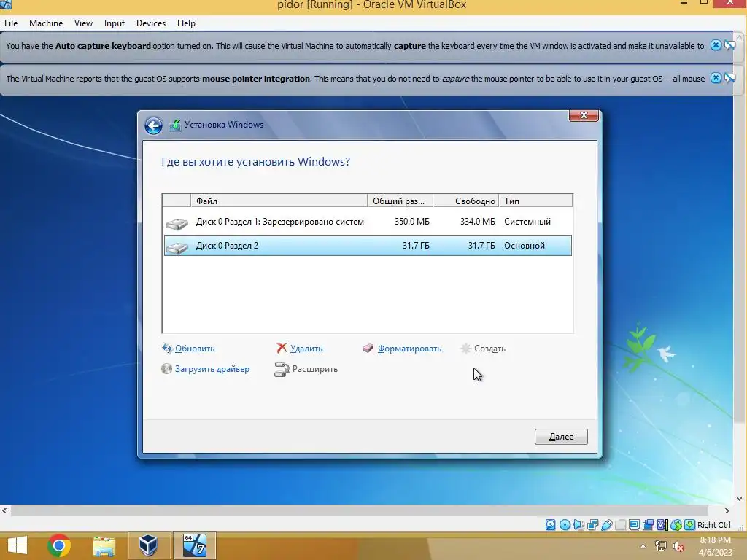Screen dimensions: 747x560
Task: Click the Форматировать eraser icon
Action: pyautogui.click(x=368, y=348)
